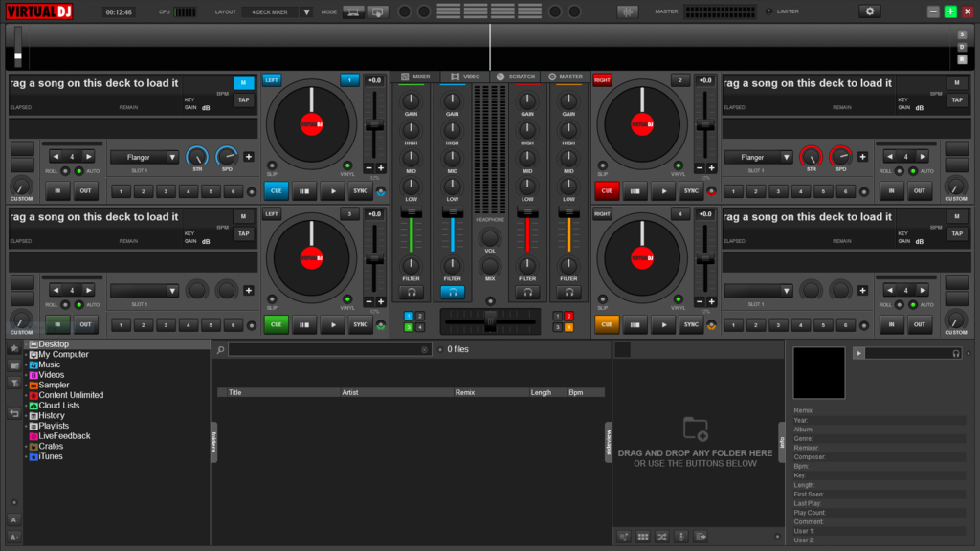
Task: Open the 4 DECK MIXER layout dropdown
Action: [x=272, y=11]
